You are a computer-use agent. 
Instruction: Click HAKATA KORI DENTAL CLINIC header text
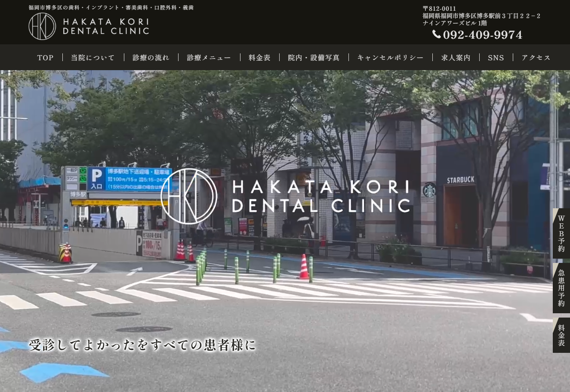pyautogui.click(x=106, y=26)
